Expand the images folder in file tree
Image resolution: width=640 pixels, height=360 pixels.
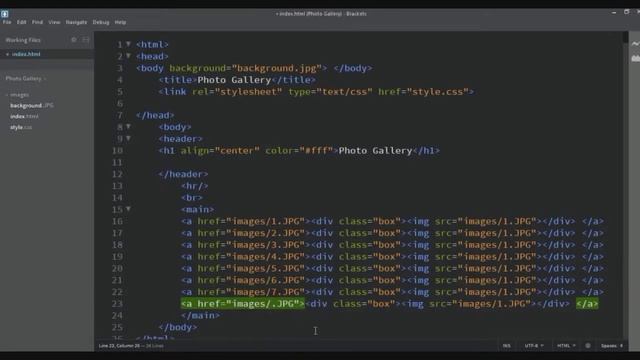click(18, 95)
